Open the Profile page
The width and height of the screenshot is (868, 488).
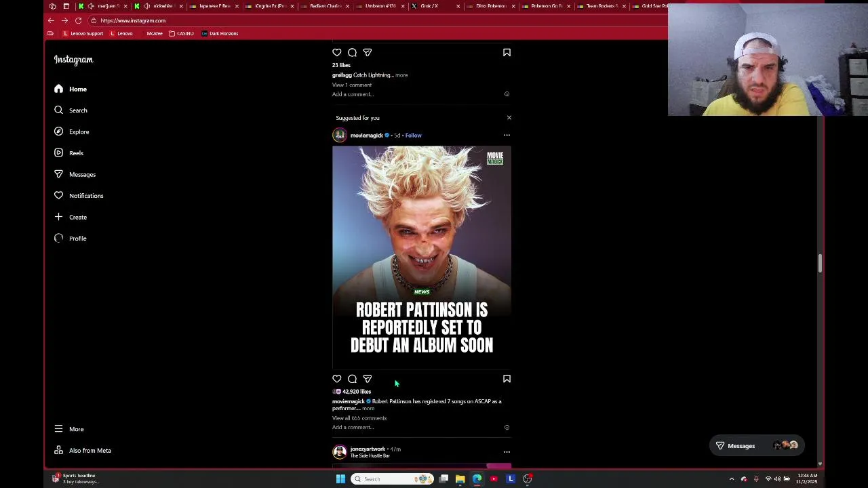71,238
